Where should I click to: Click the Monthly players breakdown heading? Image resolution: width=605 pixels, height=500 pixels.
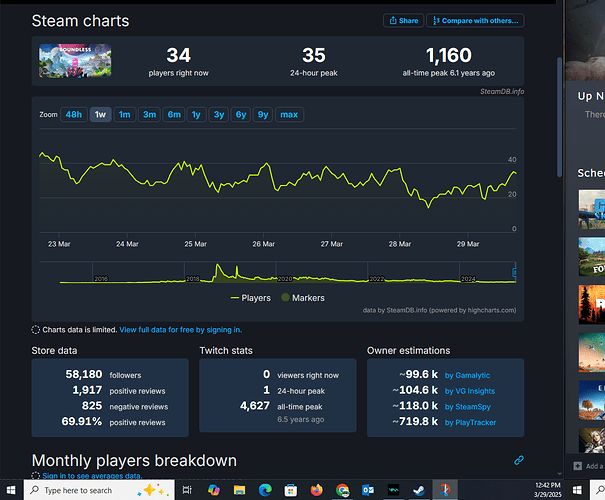[134, 461]
